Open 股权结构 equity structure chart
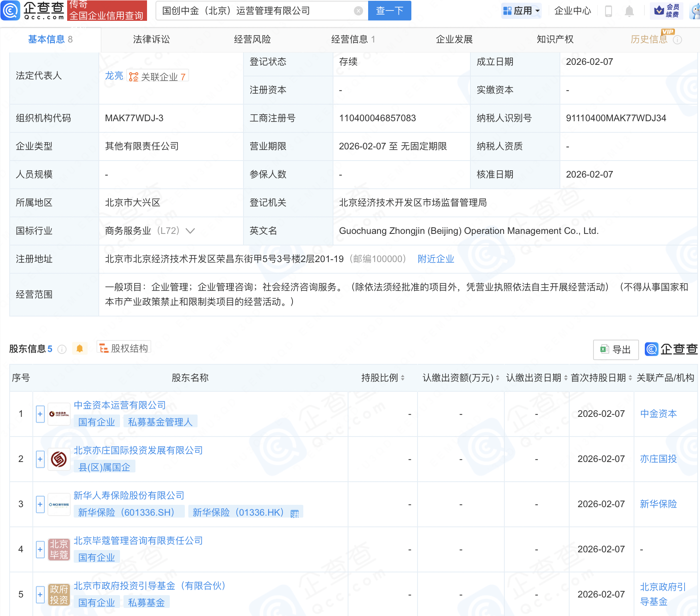Screen dimensions: 700x616 pos(124,348)
